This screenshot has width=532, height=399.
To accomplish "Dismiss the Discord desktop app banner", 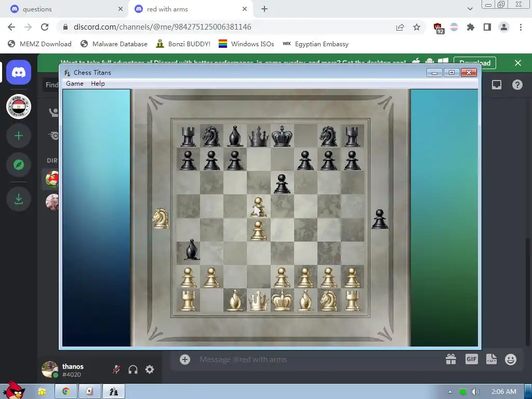I will [x=518, y=63].
